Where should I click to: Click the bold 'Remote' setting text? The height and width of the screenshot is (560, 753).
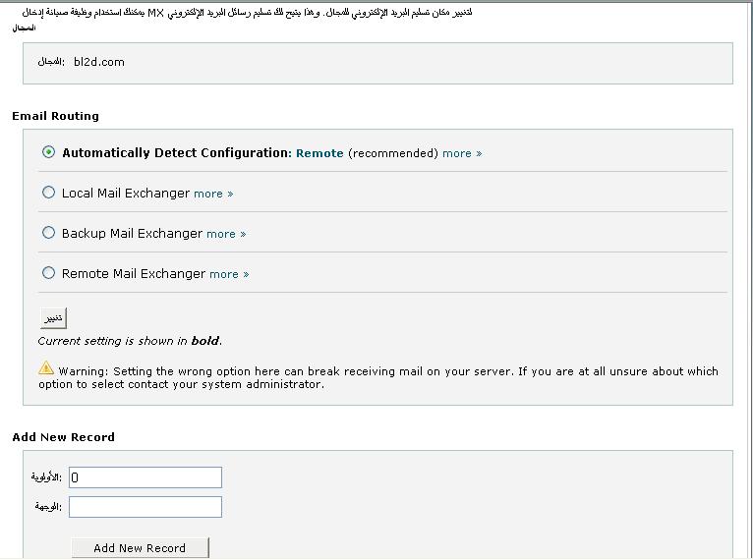click(x=319, y=153)
